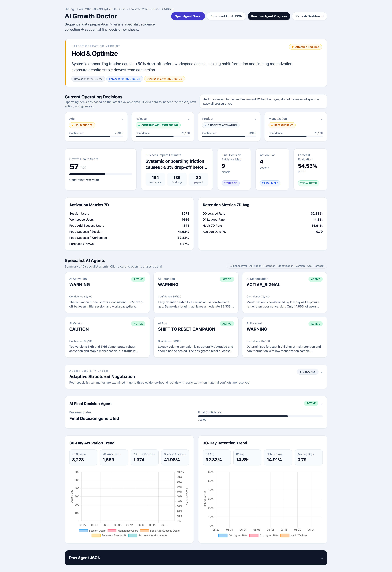
Task: Click the '7D Workspace 1,659' trend tile
Action: [x=114, y=458]
